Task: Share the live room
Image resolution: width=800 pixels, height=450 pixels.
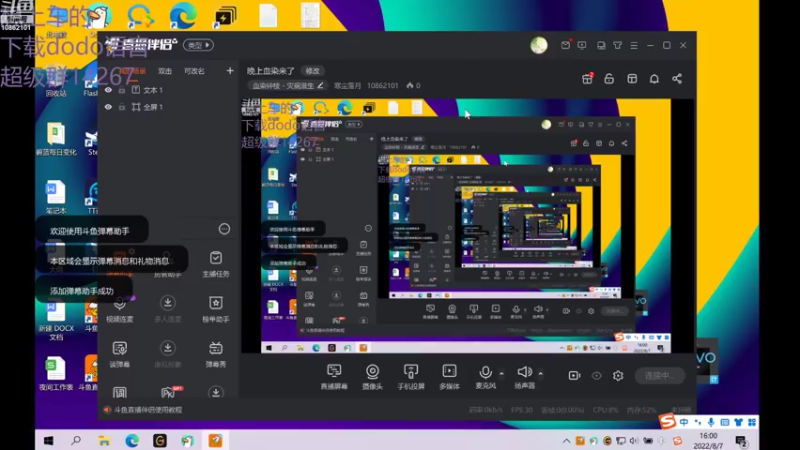Action: [x=677, y=79]
